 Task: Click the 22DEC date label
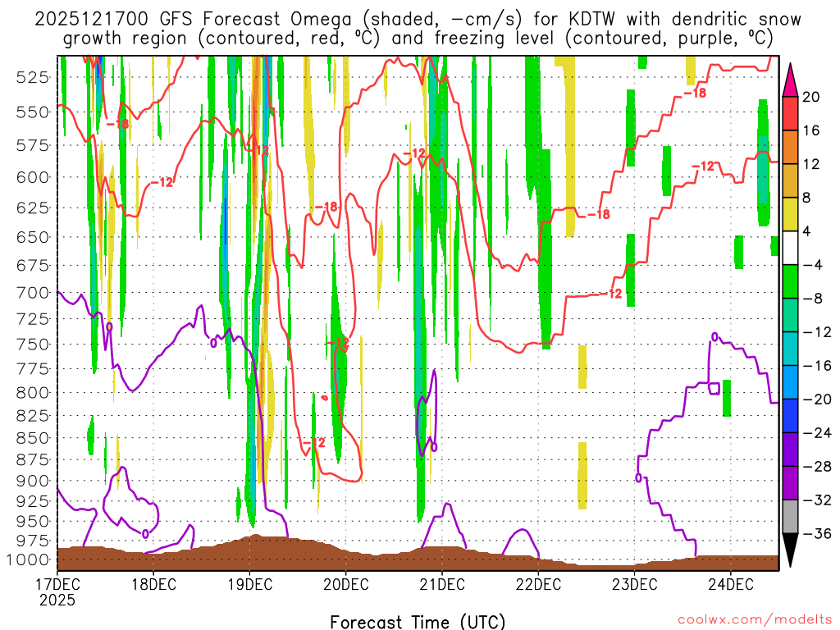click(x=538, y=584)
